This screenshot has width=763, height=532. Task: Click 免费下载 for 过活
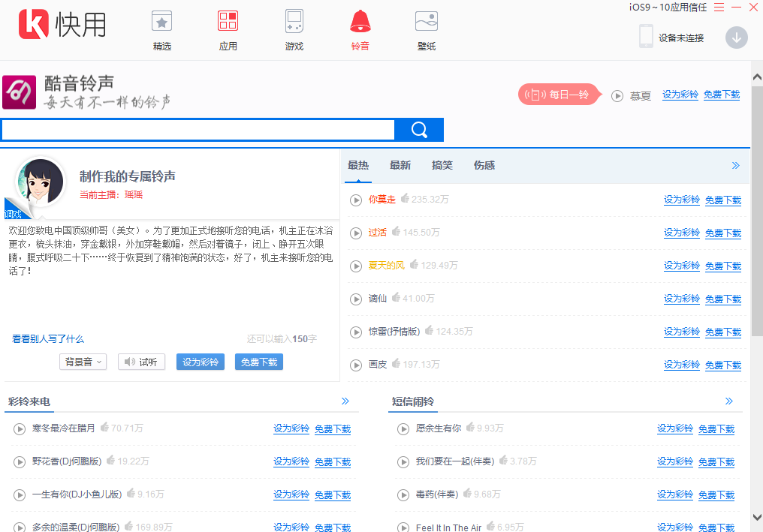[x=722, y=233]
